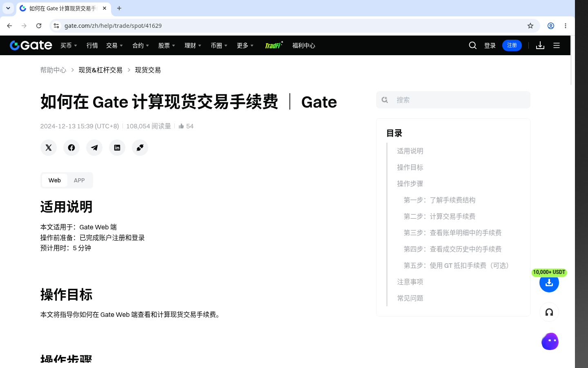
Task: Click the TradFi logo in navigation
Action: click(x=274, y=45)
